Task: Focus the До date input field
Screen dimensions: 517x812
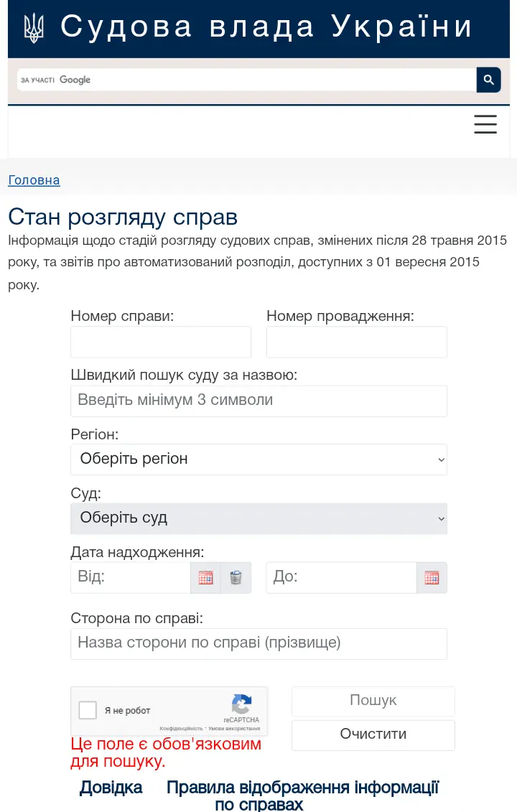Action: pos(341,577)
